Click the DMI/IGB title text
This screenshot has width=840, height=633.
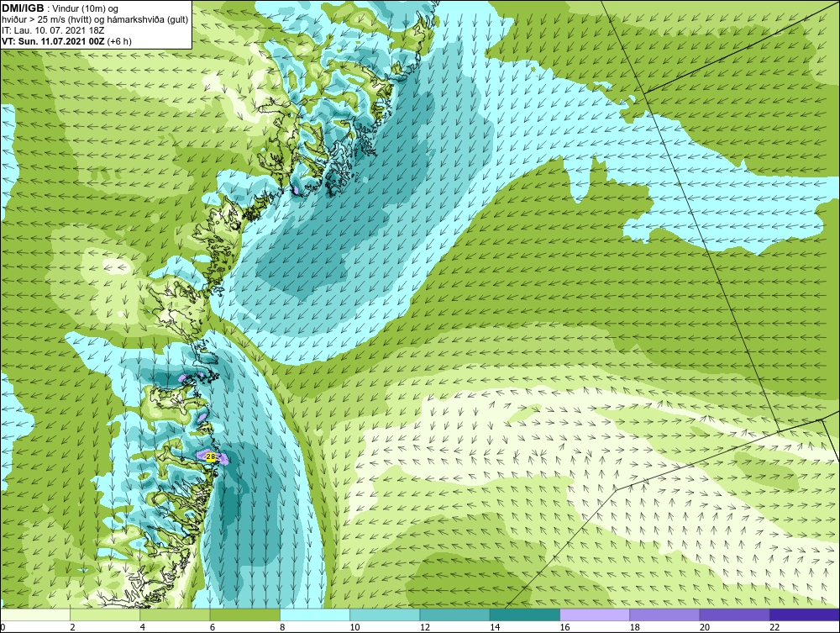[x=23, y=8]
